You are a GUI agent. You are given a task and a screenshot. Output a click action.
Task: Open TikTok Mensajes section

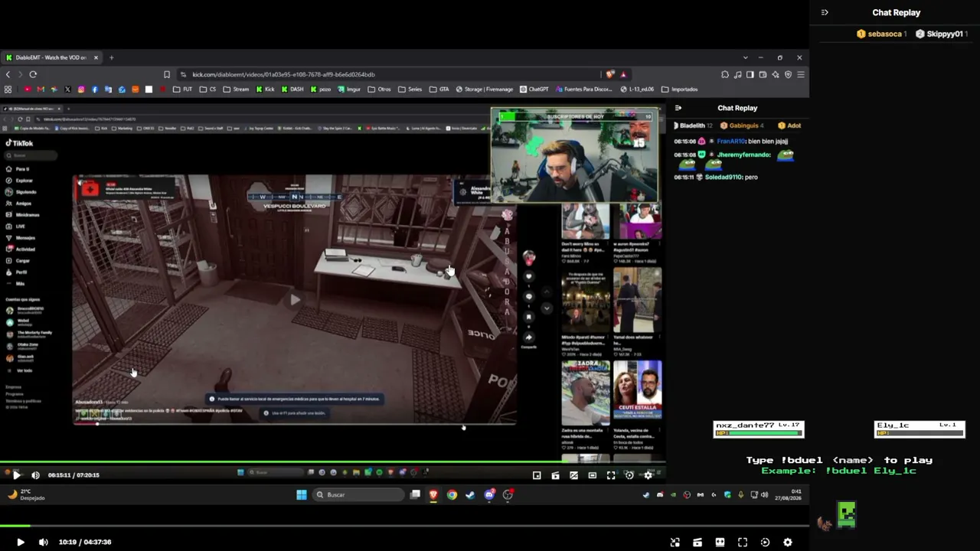point(21,238)
